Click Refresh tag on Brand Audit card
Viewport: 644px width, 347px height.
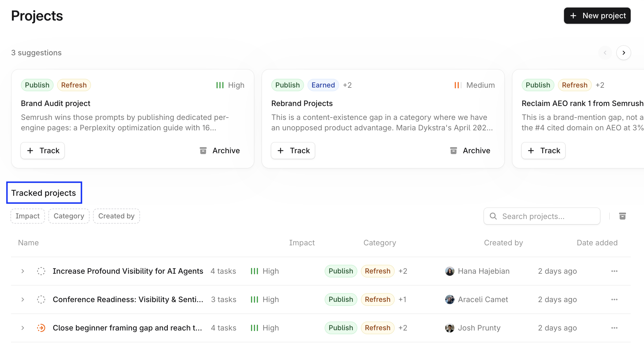(74, 85)
